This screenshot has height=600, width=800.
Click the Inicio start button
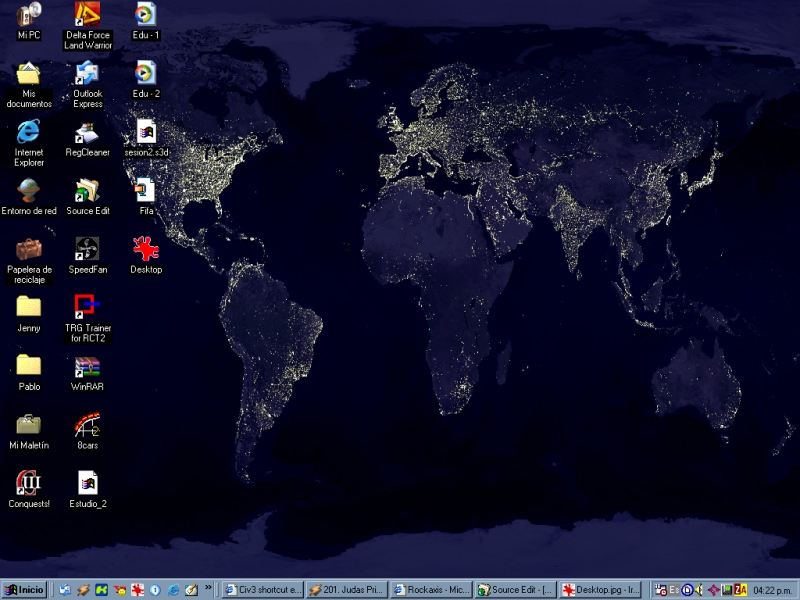coord(24,590)
